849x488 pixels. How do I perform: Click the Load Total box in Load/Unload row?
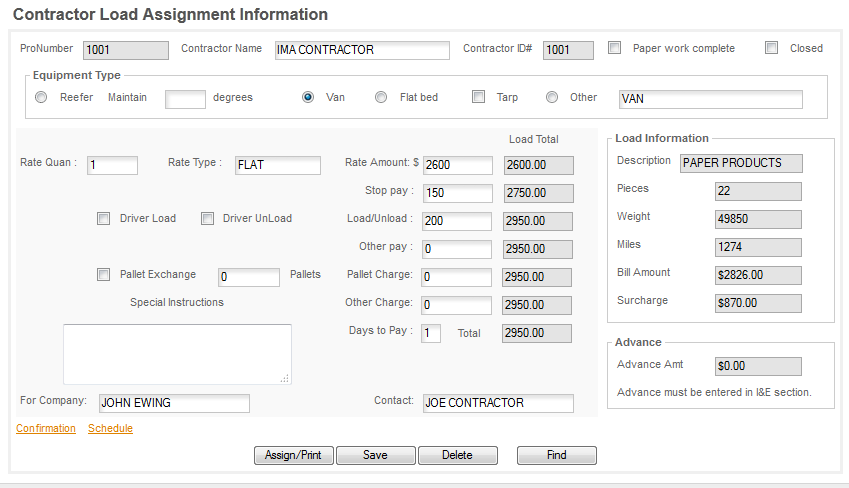click(538, 221)
